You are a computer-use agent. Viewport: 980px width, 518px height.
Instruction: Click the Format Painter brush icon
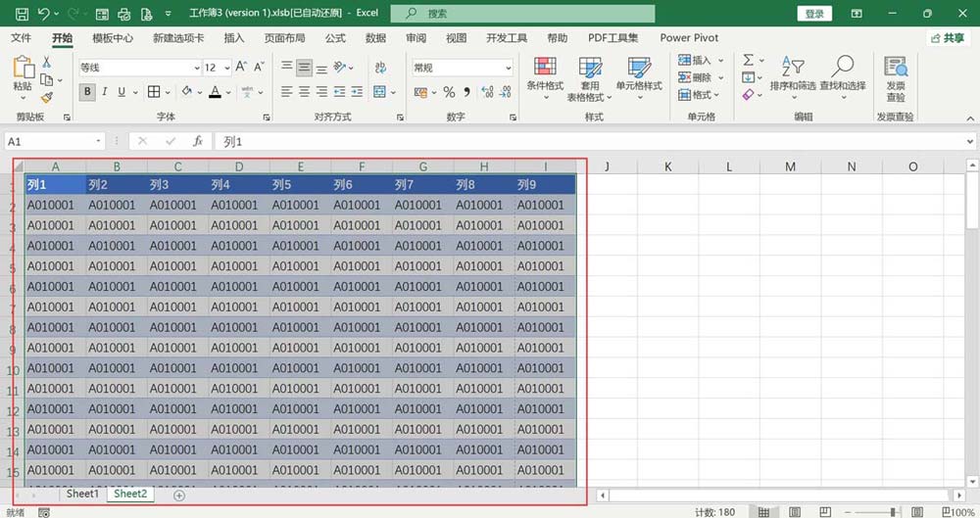point(46,97)
